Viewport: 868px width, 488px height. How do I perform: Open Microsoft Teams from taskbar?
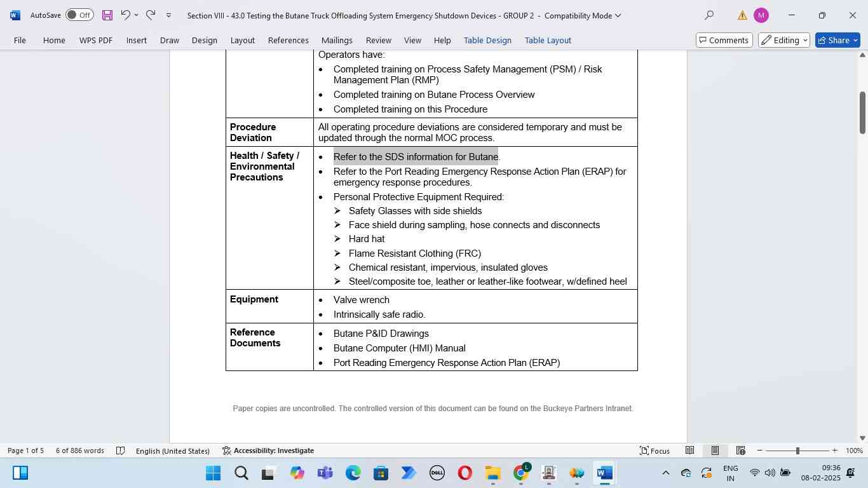click(325, 473)
